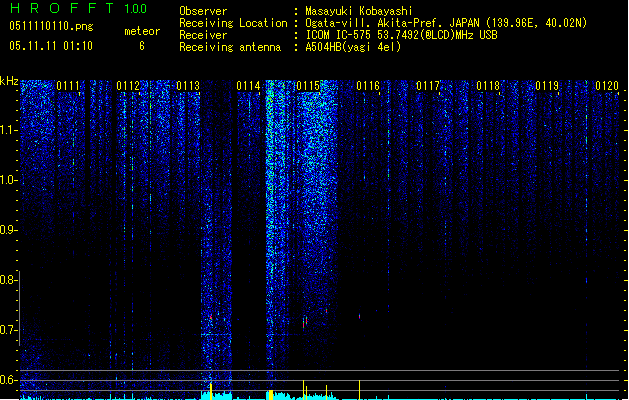629x400 pixels.
Task: Click the red meteor echo below 0116
Action: (x=359, y=316)
